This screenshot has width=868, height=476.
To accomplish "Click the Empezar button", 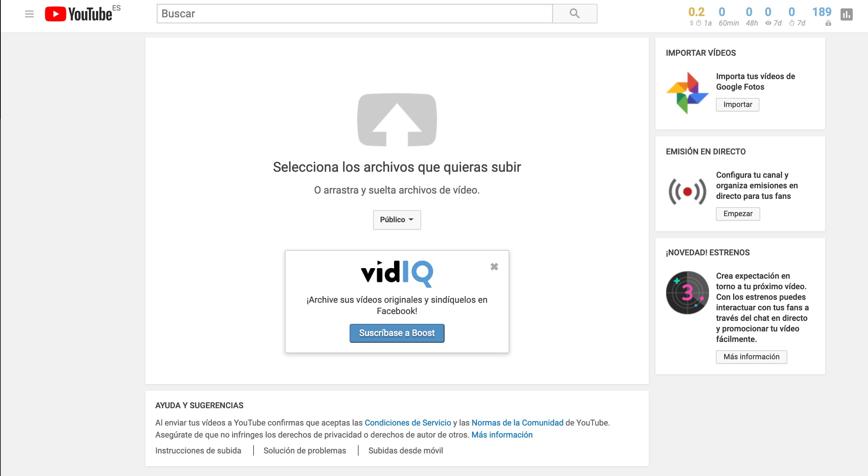I will [738, 214].
